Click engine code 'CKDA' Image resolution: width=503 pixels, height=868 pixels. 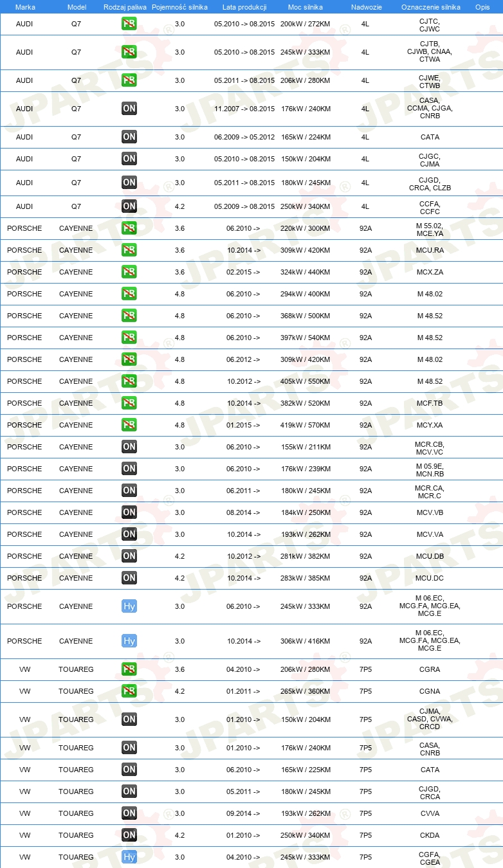click(430, 835)
